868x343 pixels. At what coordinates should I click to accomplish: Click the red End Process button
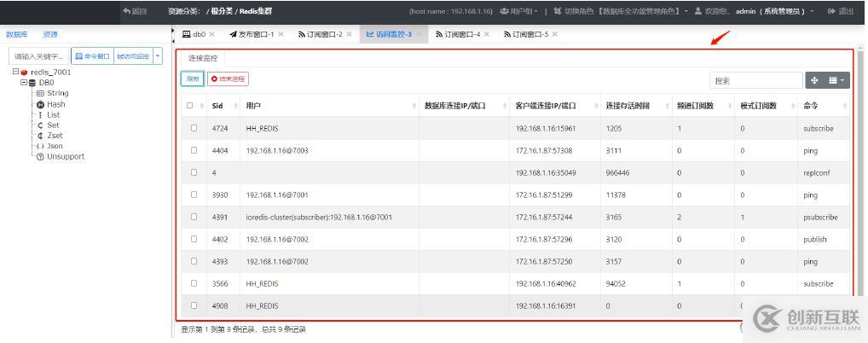point(228,79)
